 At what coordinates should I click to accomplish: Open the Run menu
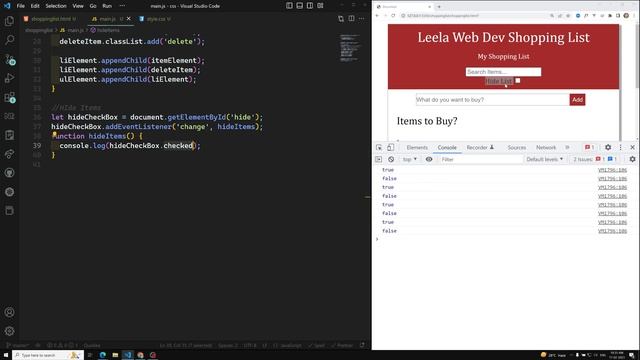(107, 6)
